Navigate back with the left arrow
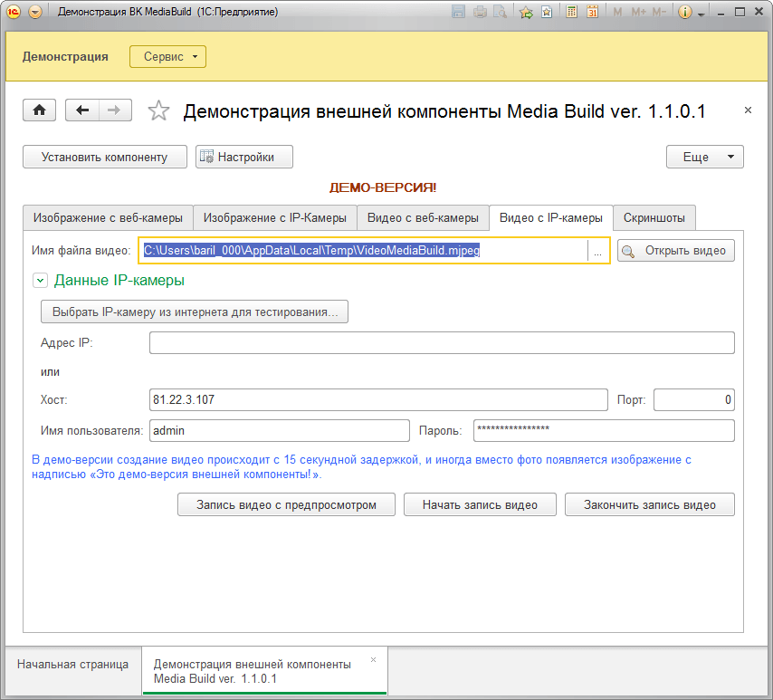The width and height of the screenshot is (773, 700). click(82, 110)
